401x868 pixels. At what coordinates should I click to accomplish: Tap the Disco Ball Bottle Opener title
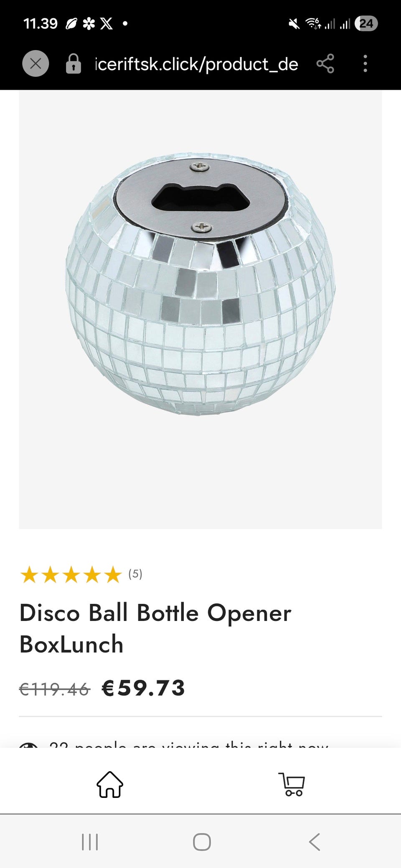[155, 628]
